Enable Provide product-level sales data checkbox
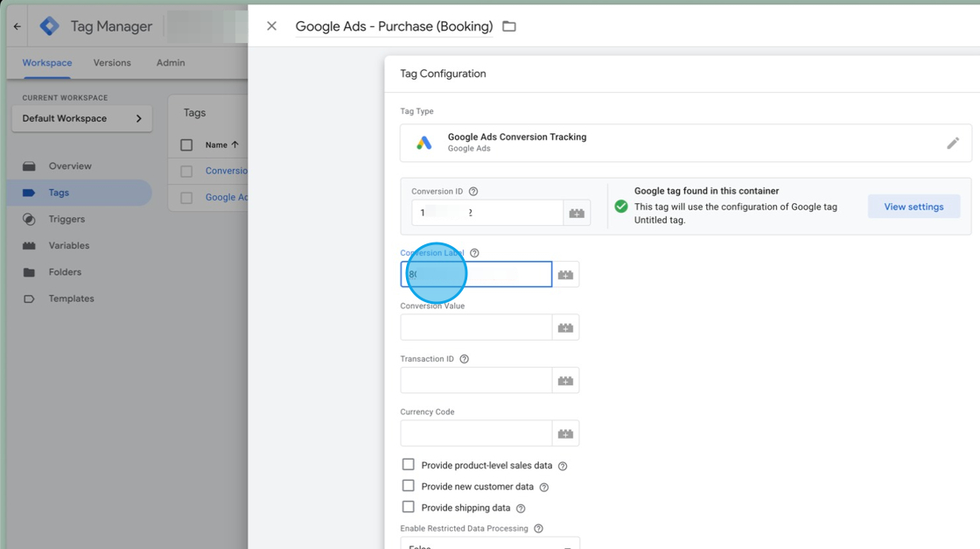This screenshot has width=980, height=549. 409,465
